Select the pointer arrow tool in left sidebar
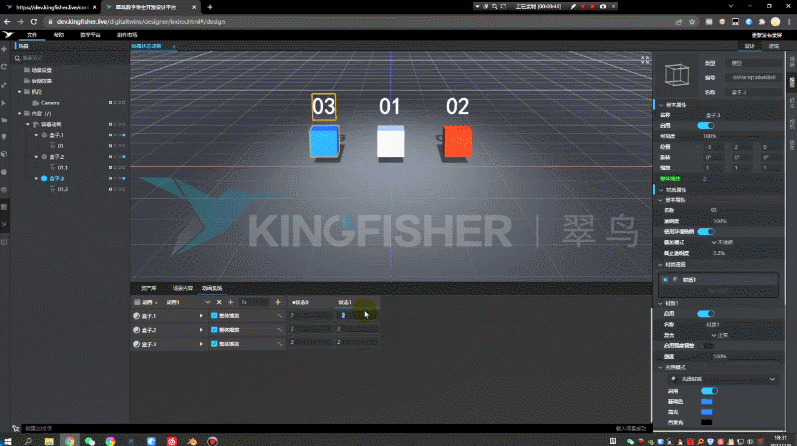Image resolution: width=797 pixels, height=446 pixels. pos(4,103)
